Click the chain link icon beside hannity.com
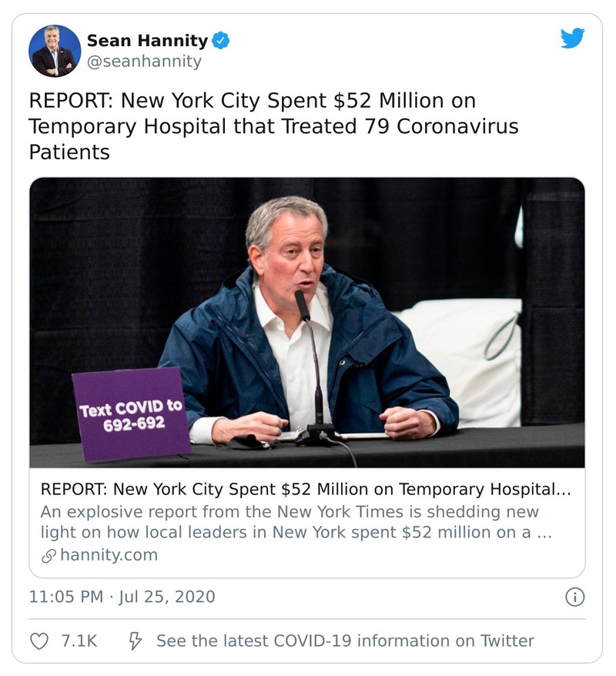The height and width of the screenshot is (676, 616). (x=48, y=555)
